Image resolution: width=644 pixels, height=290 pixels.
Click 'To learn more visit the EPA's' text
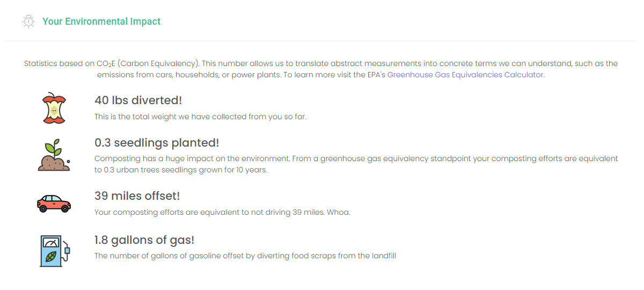[334, 75]
